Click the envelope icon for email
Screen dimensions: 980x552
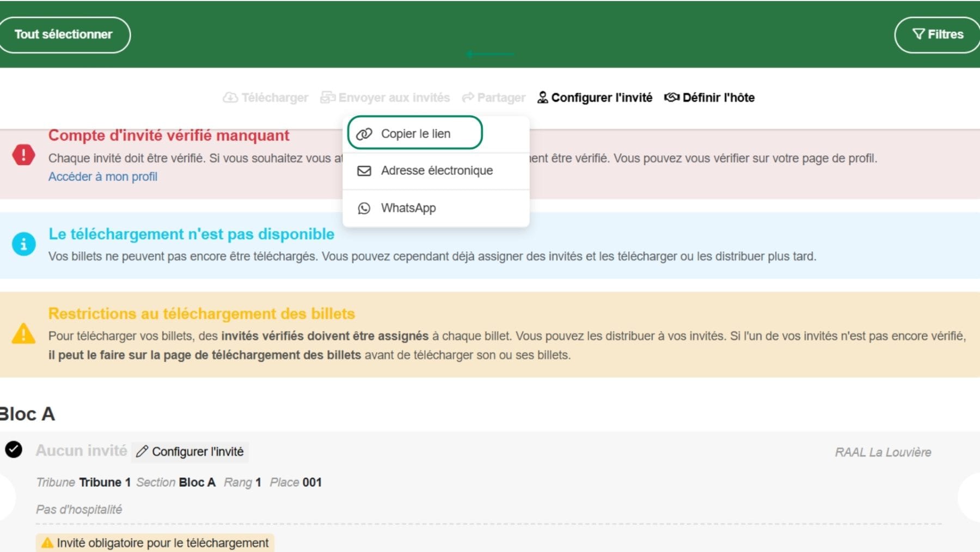click(x=364, y=171)
